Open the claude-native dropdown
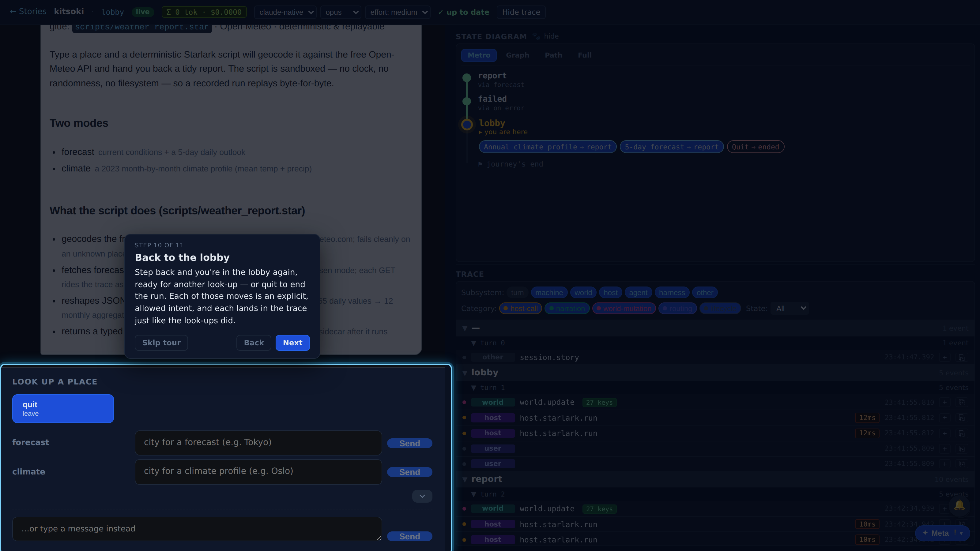Viewport: 980px width, 551px height. [x=285, y=12]
